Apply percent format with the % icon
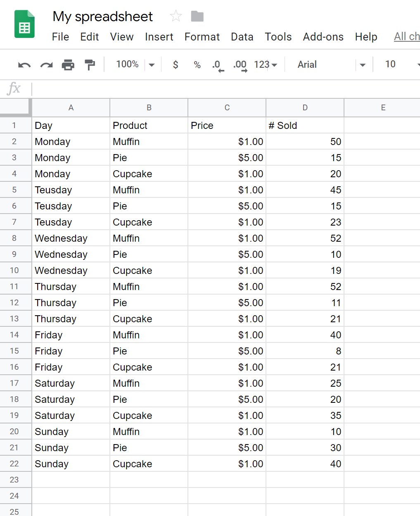The width and height of the screenshot is (420, 516). (x=197, y=64)
